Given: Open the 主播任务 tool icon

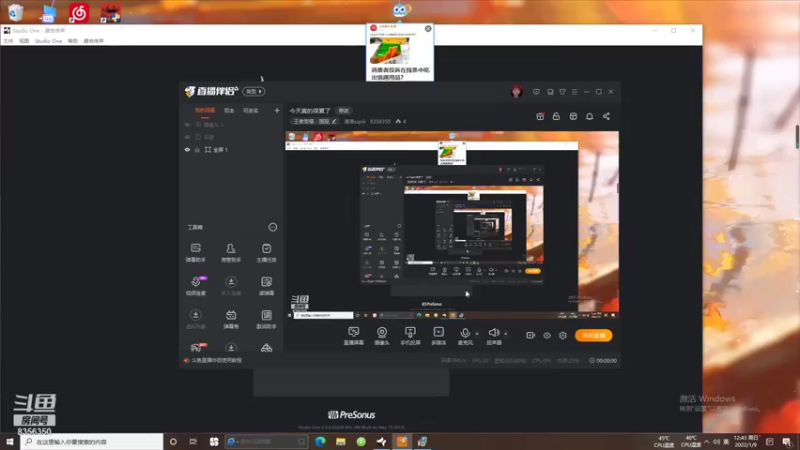Looking at the screenshot, I should pyautogui.click(x=266, y=252).
